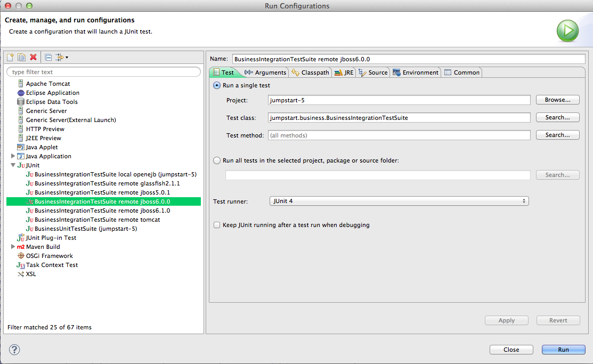
Task: Click the Maven Build m2 icon
Action: (x=21, y=247)
